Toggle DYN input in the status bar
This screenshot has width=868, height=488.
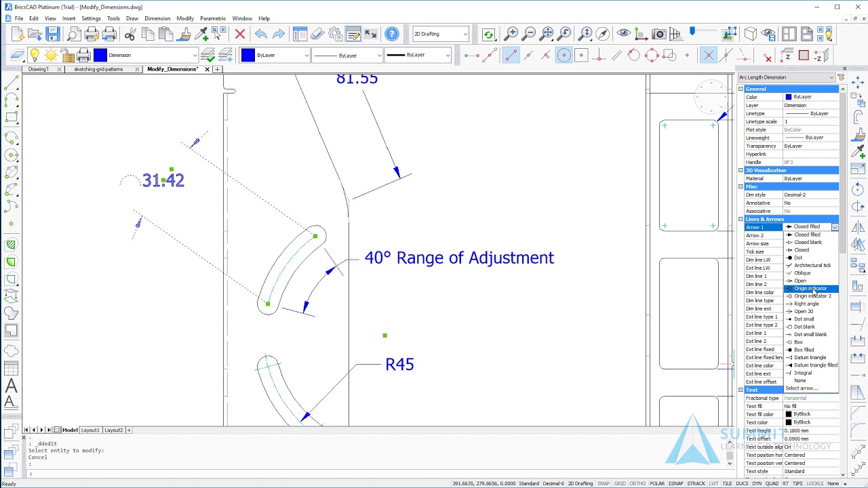pos(757,484)
